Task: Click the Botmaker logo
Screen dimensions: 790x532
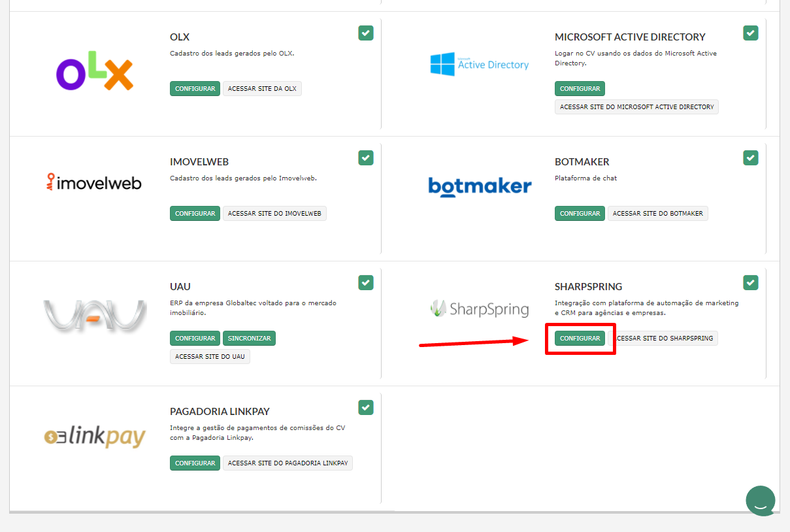Action: tap(480, 186)
